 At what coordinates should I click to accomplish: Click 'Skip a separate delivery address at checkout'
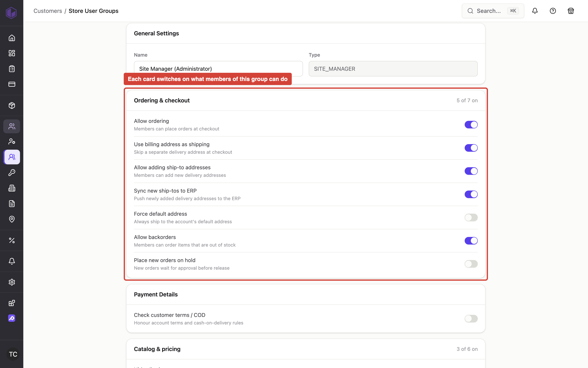tap(183, 152)
